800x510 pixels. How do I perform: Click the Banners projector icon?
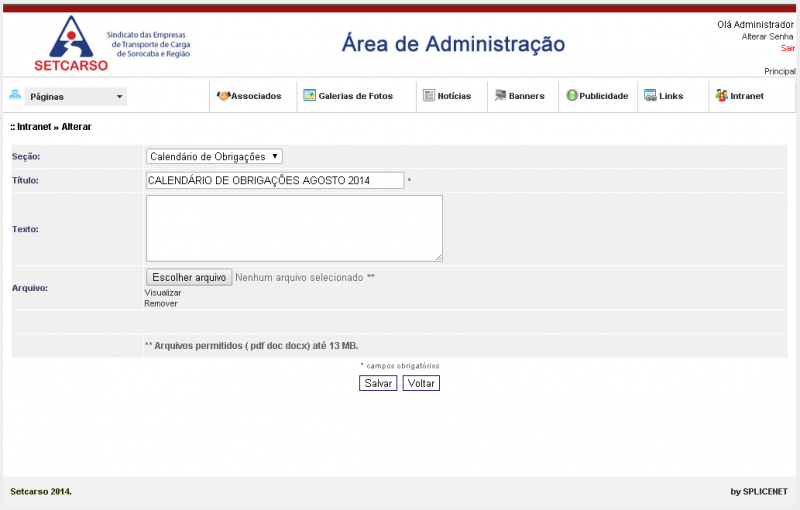501,95
